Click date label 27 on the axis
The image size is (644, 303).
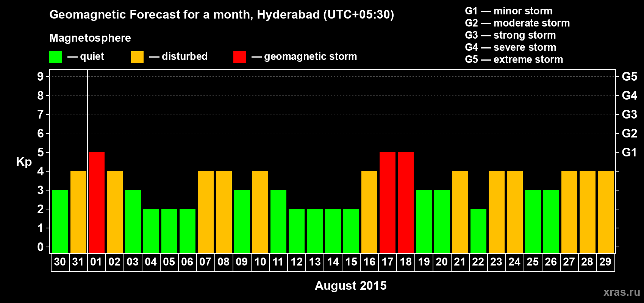(x=569, y=262)
